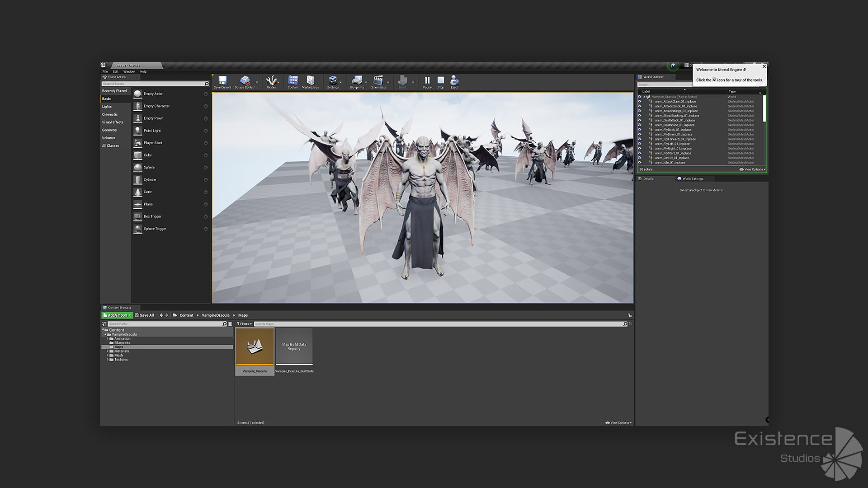Expand the Animation folder in tree
The image size is (868, 488).
[x=108, y=338]
